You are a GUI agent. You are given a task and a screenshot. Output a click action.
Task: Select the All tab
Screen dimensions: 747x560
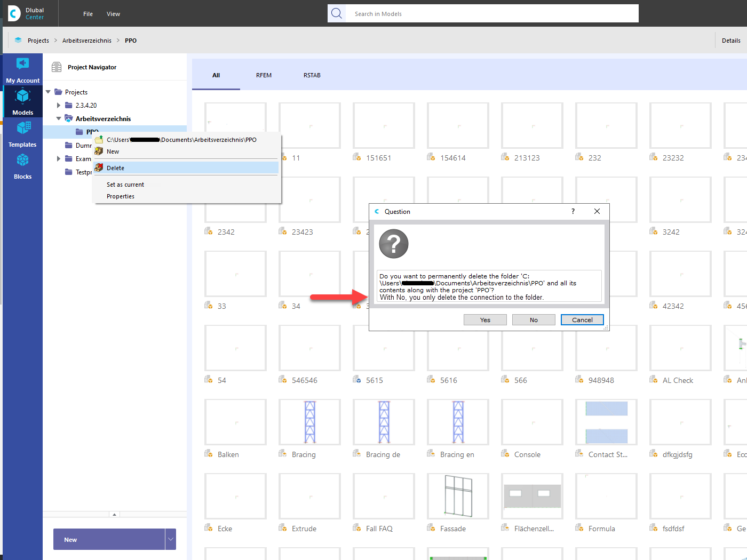[216, 75]
